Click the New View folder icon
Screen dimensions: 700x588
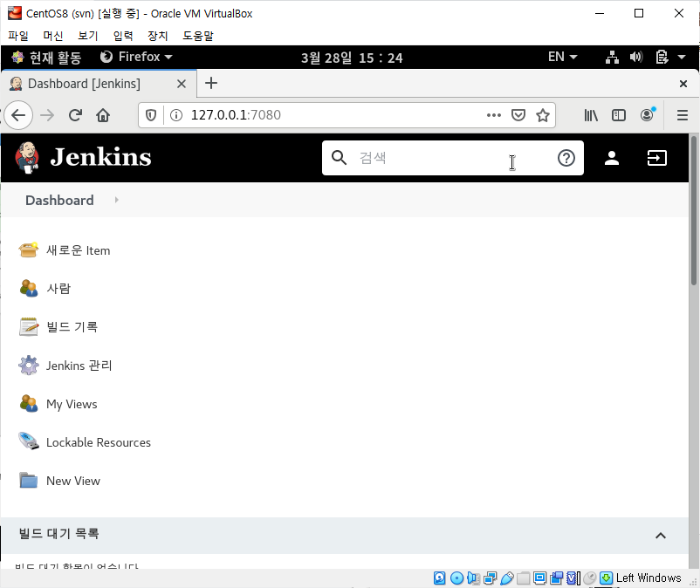[x=29, y=481]
